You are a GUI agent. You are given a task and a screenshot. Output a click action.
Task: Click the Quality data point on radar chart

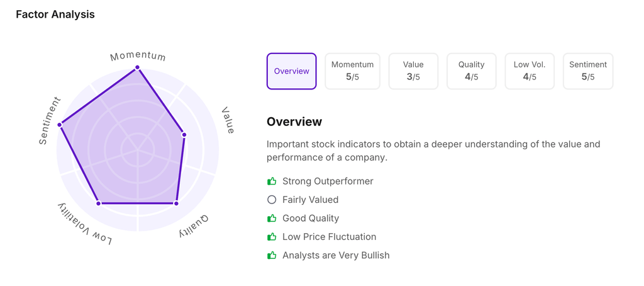point(176,203)
